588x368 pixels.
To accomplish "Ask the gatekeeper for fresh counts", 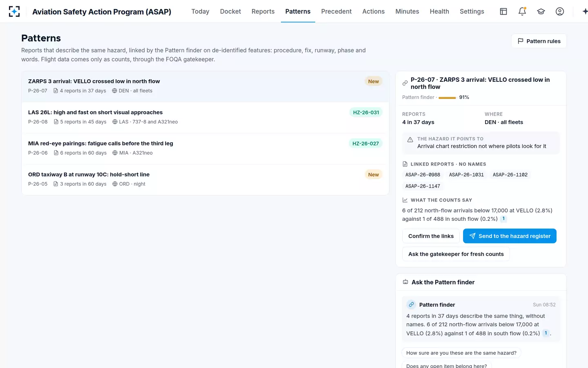I will click(x=456, y=254).
